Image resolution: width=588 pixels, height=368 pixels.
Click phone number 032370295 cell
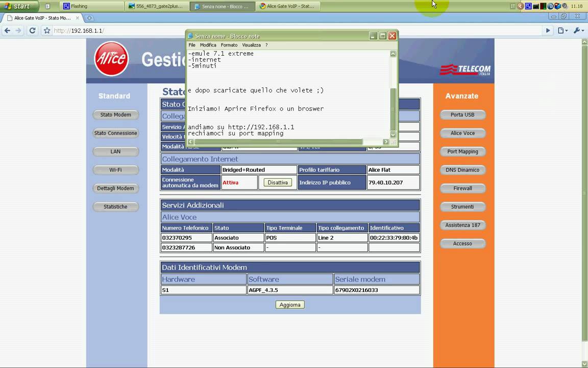click(186, 238)
